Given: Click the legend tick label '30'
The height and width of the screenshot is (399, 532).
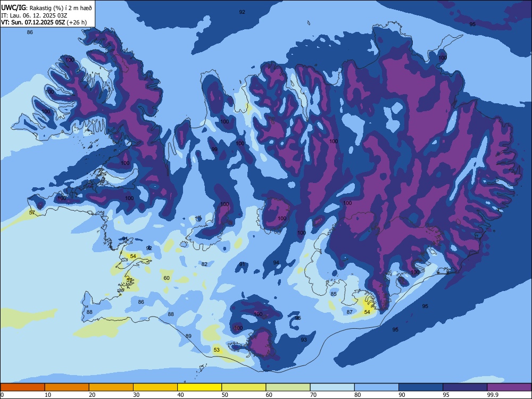Looking at the screenshot, I should 136,395.
